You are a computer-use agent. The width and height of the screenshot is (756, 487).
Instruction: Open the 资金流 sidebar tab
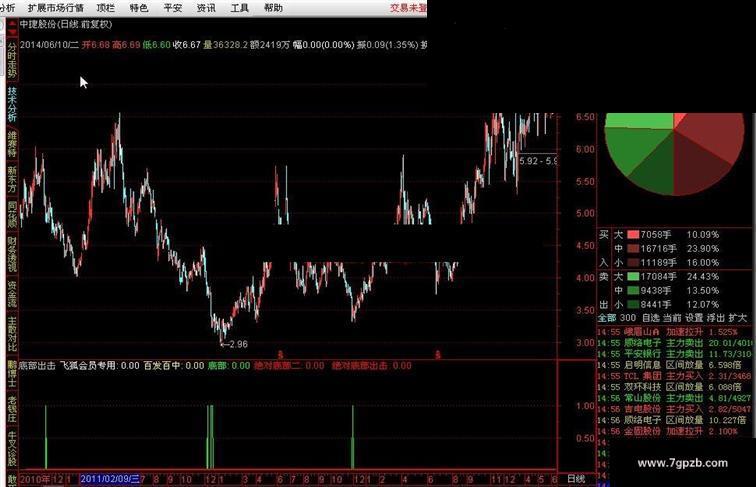tap(12, 295)
